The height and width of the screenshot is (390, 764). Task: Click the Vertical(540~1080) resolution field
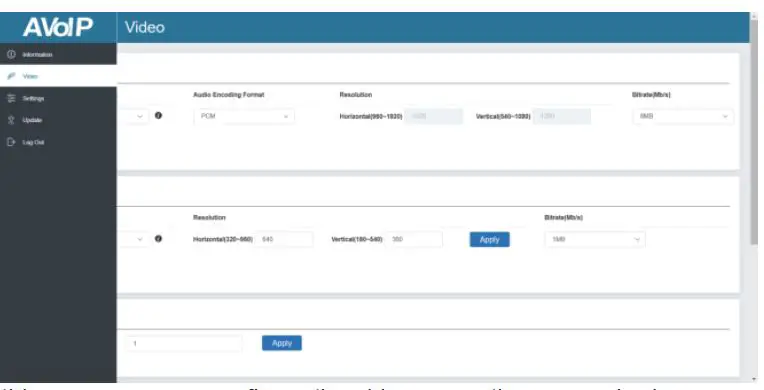(562, 117)
